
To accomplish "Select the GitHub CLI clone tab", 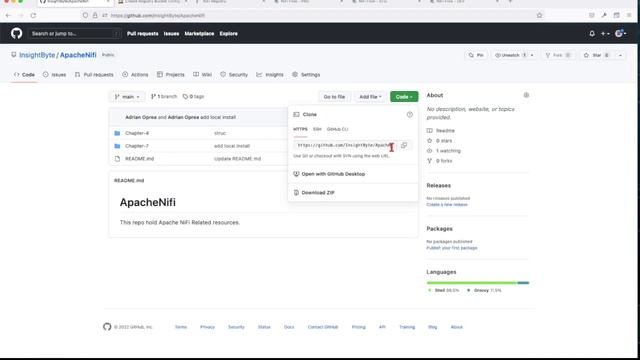I will click(337, 129).
